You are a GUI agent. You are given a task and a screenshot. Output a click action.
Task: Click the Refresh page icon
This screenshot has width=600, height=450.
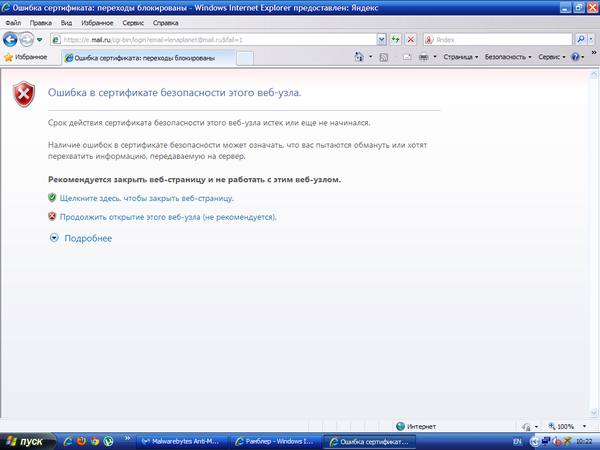pos(397,39)
